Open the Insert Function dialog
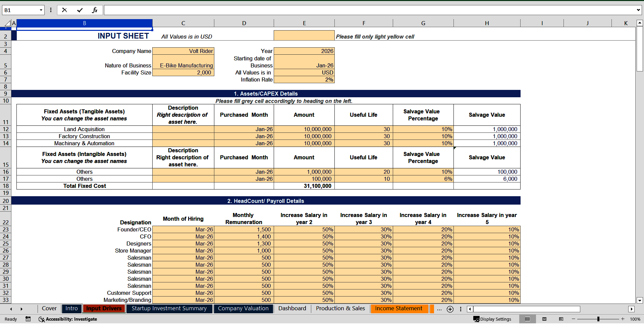The image size is (644, 324). [95, 10]
